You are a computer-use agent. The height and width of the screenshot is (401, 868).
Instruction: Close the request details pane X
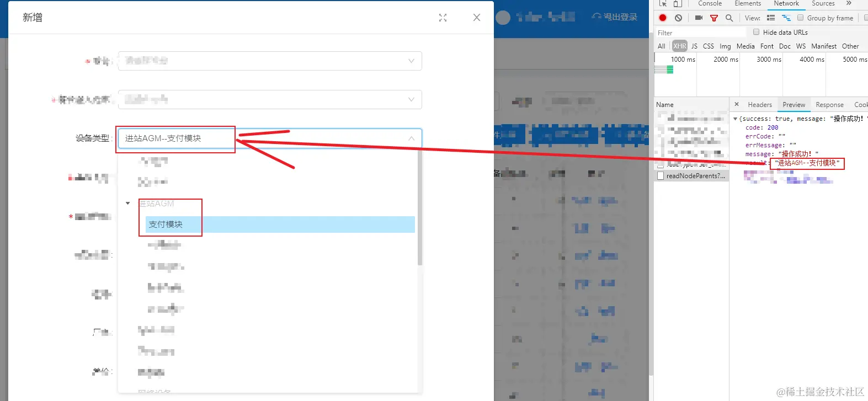(x=736, y=104)
